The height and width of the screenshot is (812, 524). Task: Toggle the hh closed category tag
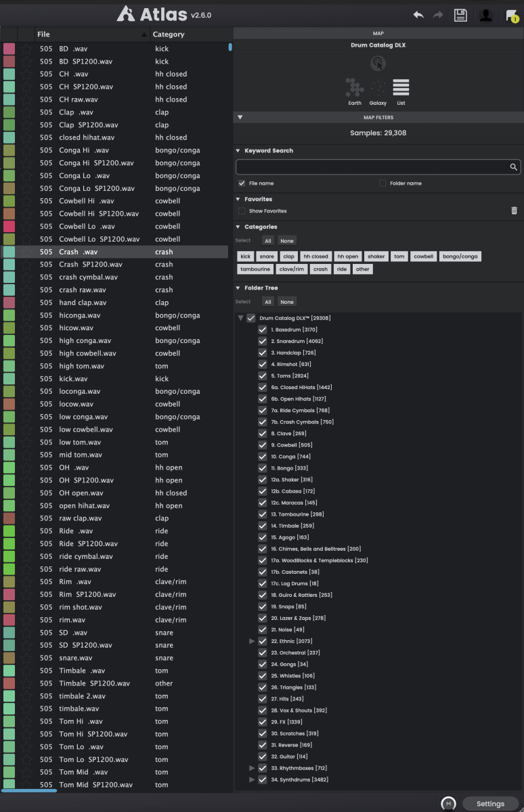315,256
